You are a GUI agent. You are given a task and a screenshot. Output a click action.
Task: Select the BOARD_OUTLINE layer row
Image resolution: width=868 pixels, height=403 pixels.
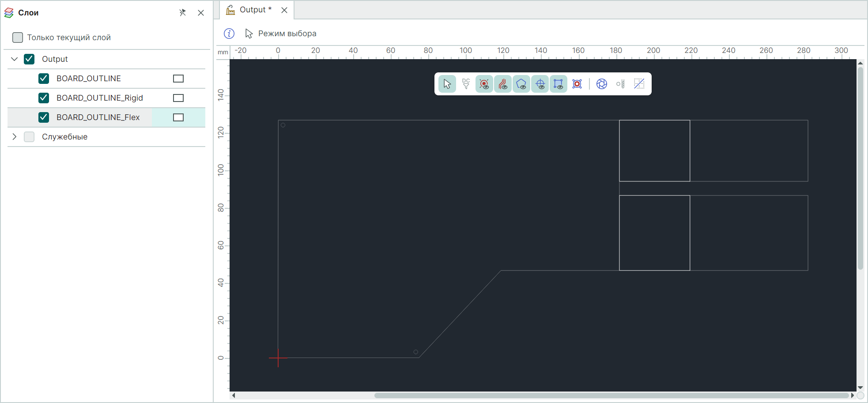[89, 79]
